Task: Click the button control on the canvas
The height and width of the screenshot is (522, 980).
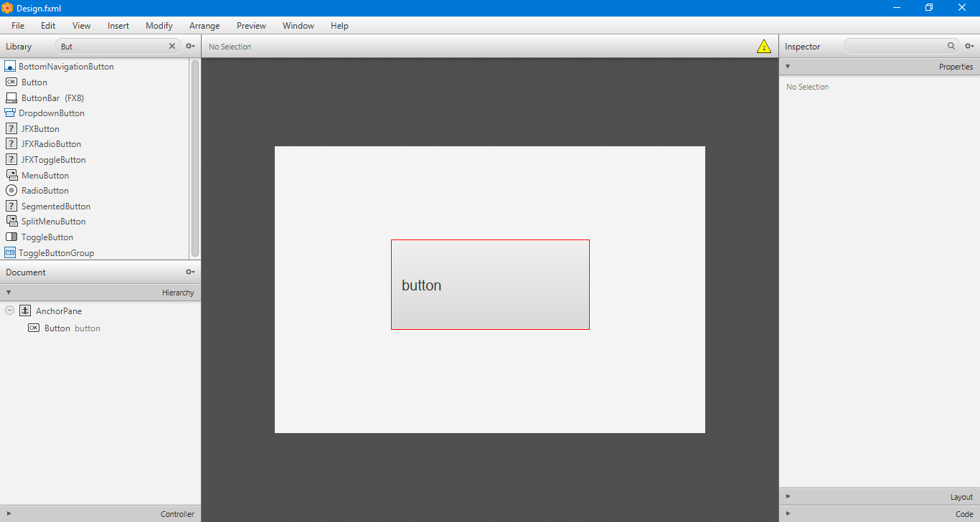Action: 490,284
